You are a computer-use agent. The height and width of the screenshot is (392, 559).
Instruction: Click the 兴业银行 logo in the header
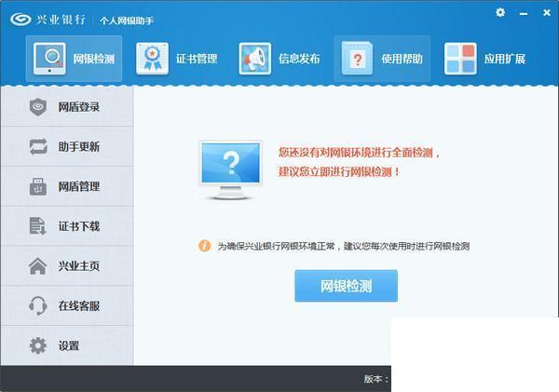pyautogui.click(x=48, y=20)
